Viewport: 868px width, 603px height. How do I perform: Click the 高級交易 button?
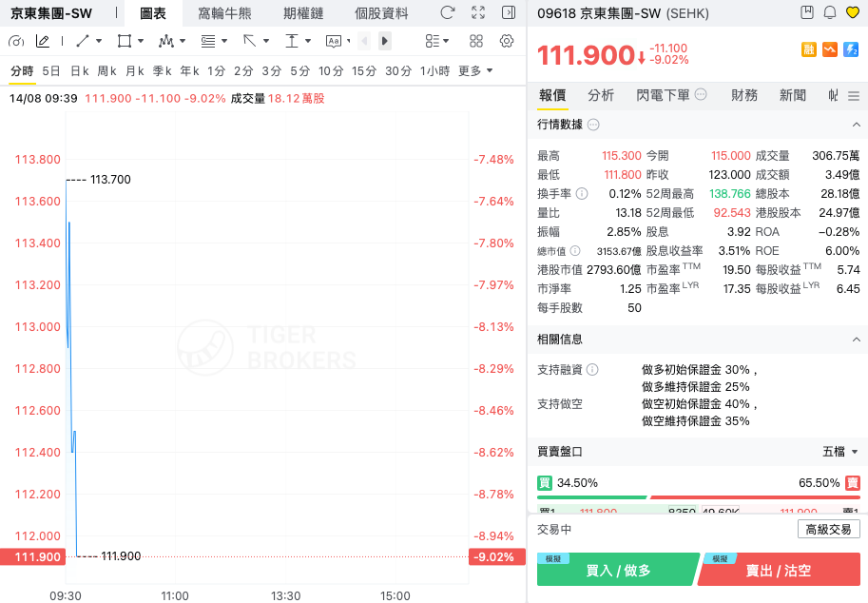point(829,530)
